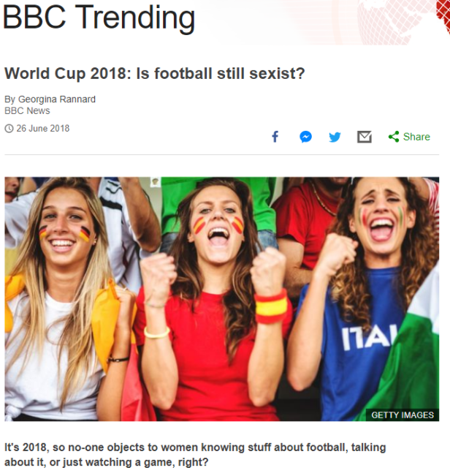Click the GETTY IMAGES credit label
450x476 pixels.
tap(403, 415)
